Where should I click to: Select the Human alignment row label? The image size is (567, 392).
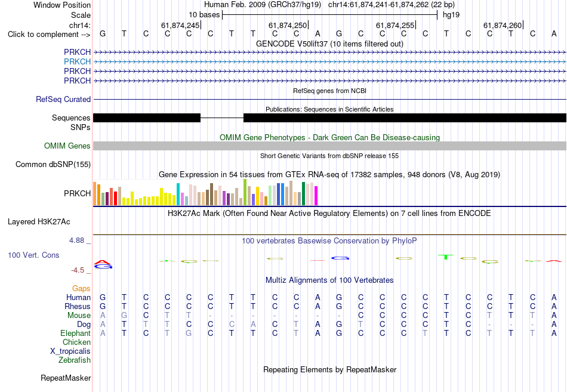[78, 297]
